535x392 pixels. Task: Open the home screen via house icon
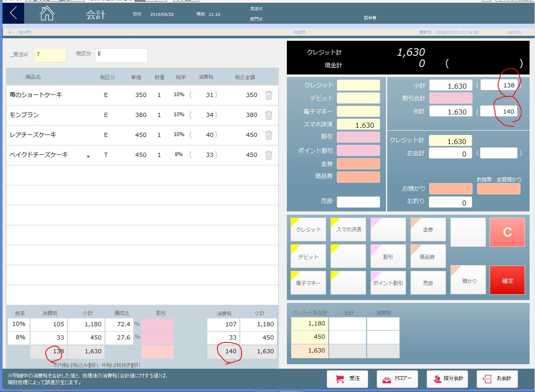pyautogui.click(x=47, y=14)
